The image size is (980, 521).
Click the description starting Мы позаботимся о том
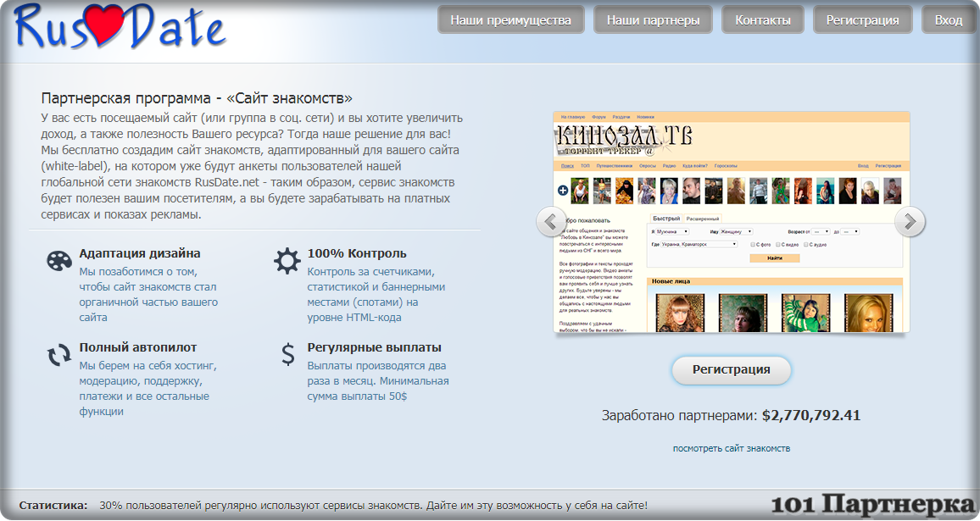point(148,295)
